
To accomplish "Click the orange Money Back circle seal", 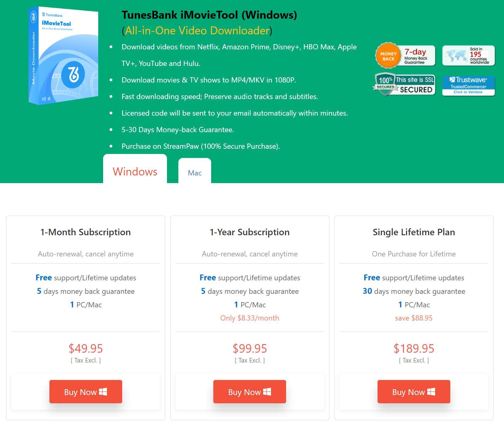I will (388, 56).
